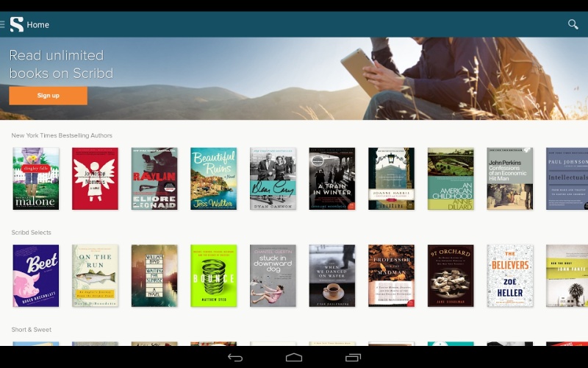Open the hamburger navigation menu
Screen dimensions: 588x368
[x=3, y=24]
